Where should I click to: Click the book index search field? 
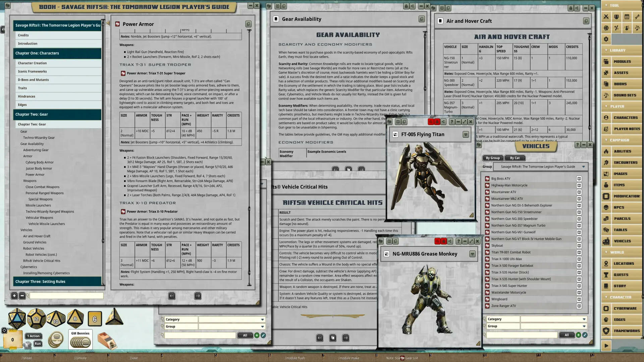(66, 296)
